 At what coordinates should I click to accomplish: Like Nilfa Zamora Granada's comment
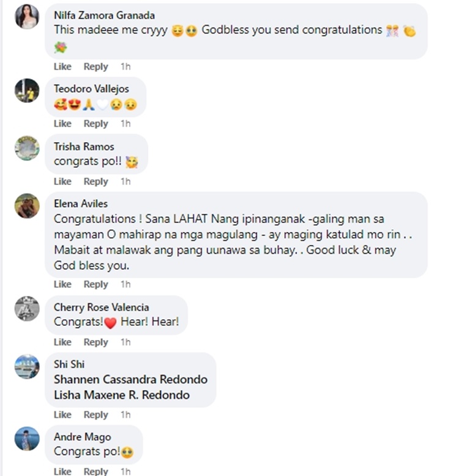[62, 67]
